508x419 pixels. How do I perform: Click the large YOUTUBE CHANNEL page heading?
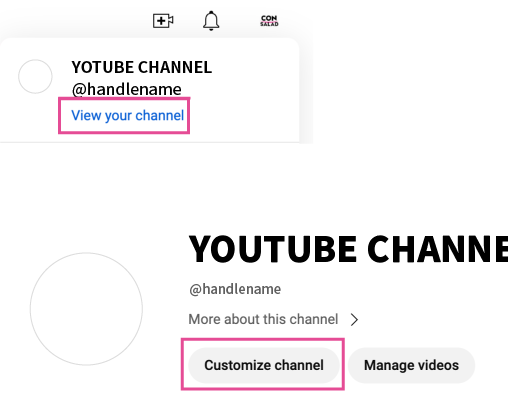coord(348,249)
